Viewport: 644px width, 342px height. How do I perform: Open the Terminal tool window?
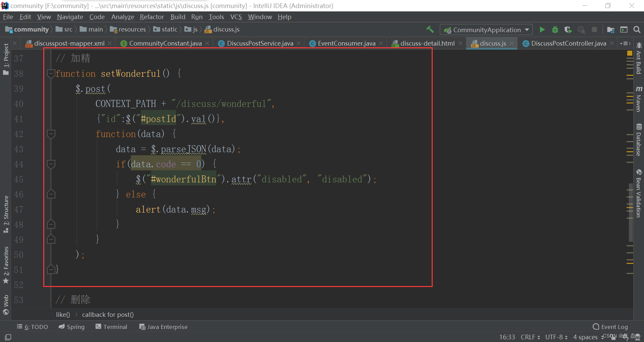click(111, 327)
